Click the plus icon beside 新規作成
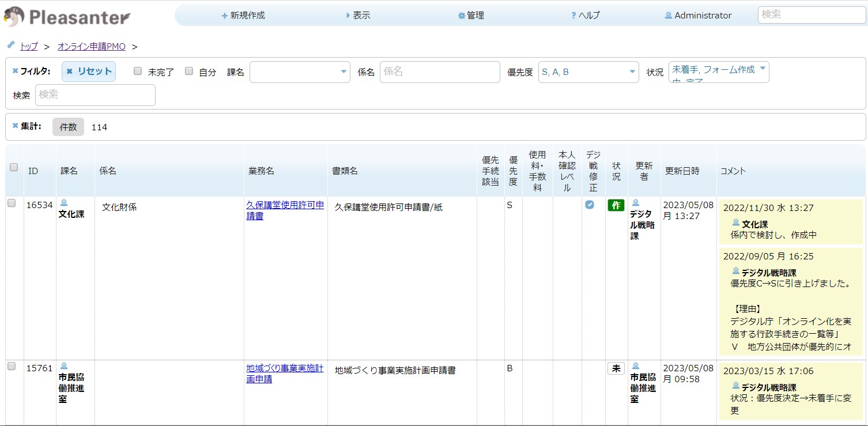 pyautogui.click(x=225, y=16)
